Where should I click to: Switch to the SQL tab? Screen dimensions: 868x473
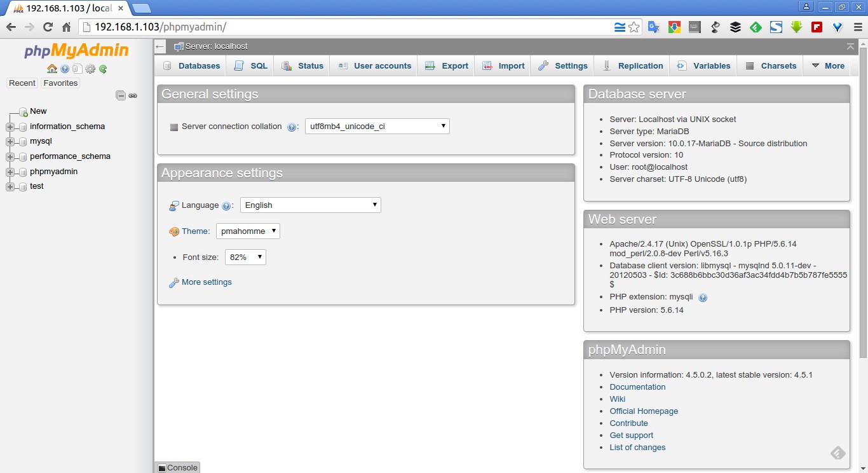(x=250, y=65)
